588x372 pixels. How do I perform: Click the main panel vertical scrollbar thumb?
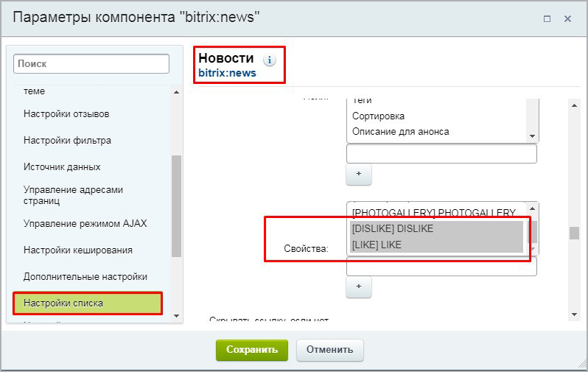click(574, 232)
